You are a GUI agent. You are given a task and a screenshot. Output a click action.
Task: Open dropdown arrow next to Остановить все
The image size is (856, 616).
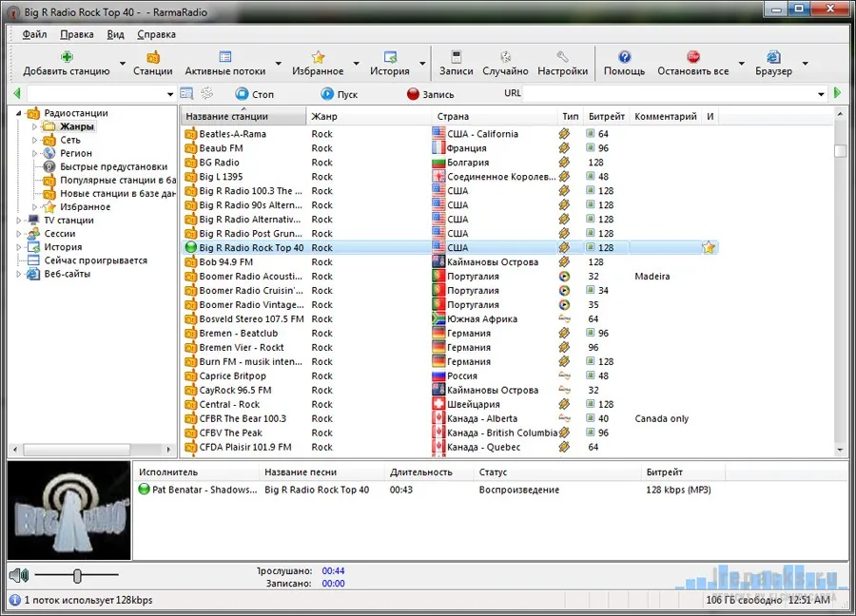point(741,64)
